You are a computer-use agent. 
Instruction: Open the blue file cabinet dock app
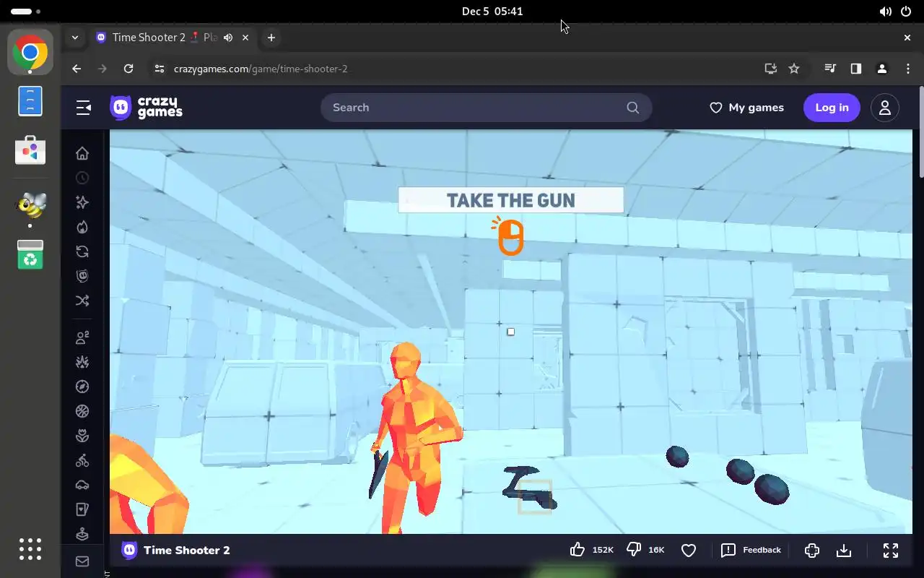pos(30,101)
